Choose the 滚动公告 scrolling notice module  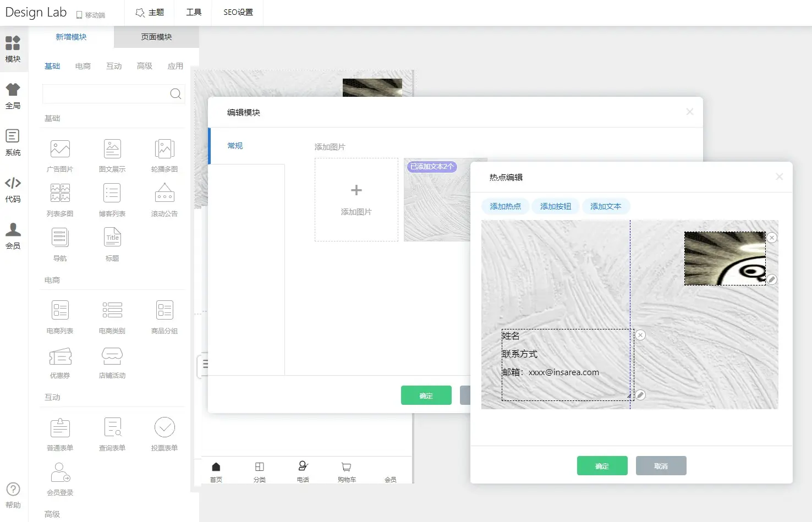click(164, 194)
